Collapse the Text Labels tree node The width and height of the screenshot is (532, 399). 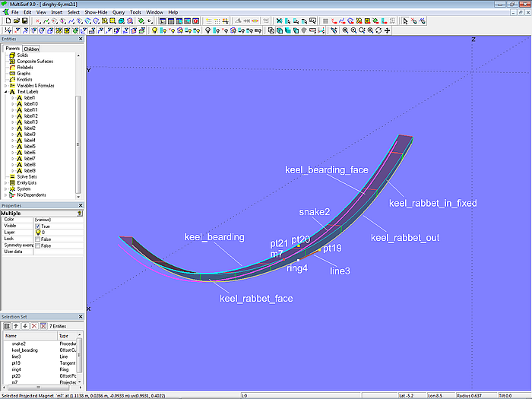pyautogui.click(x=5, y=92)
